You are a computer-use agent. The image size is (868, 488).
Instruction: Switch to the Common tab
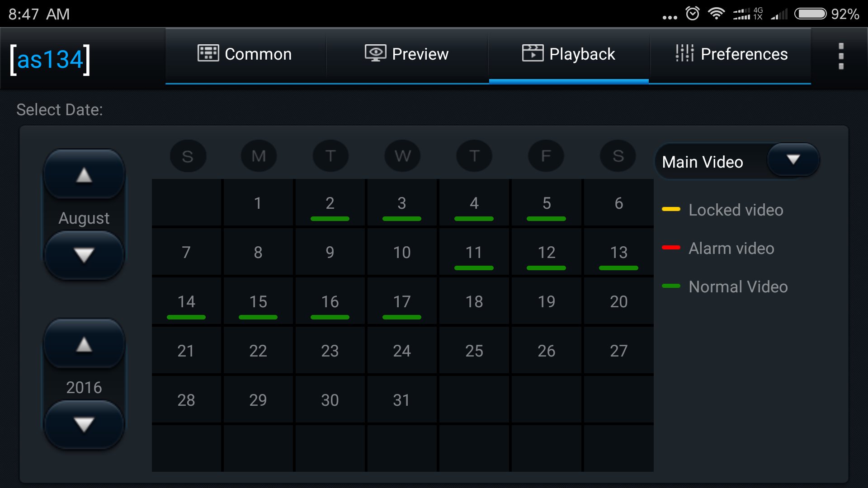click(245, 54)
